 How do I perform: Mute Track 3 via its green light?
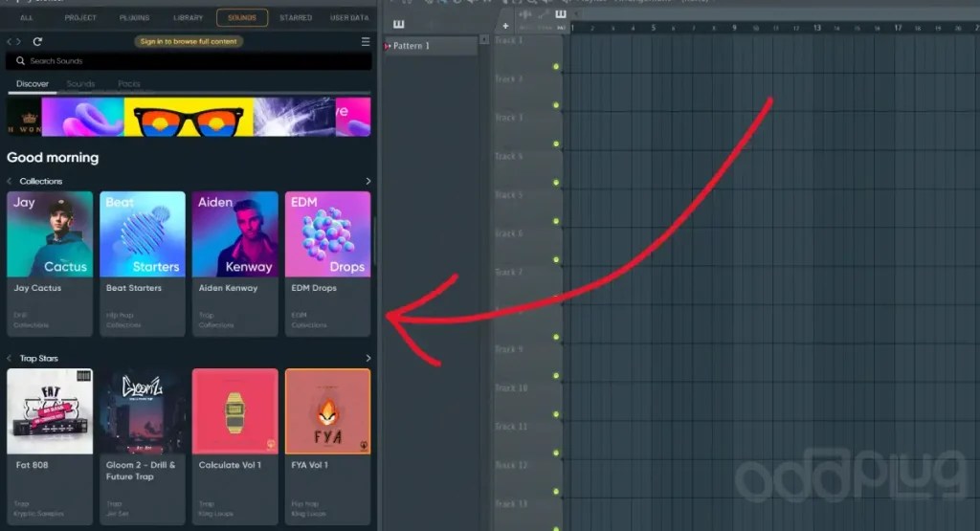tap(556, 144)
